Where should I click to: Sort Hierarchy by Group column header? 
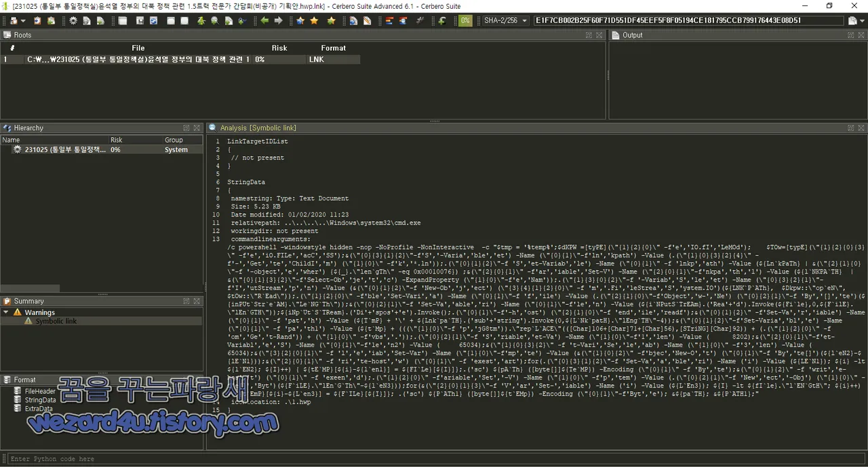coord(182,140)
